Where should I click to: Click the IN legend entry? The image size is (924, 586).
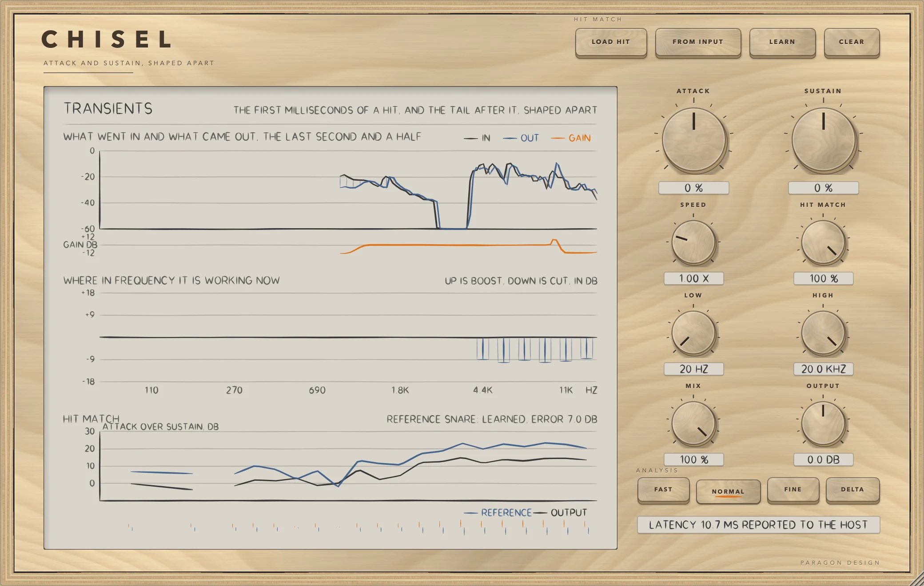(x=477, y=139)
